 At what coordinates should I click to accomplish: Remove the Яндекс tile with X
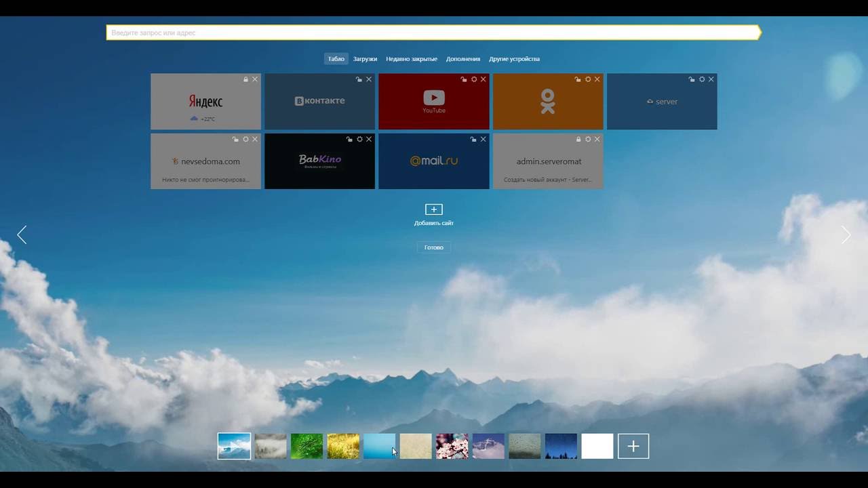click(x=255, y=79)
